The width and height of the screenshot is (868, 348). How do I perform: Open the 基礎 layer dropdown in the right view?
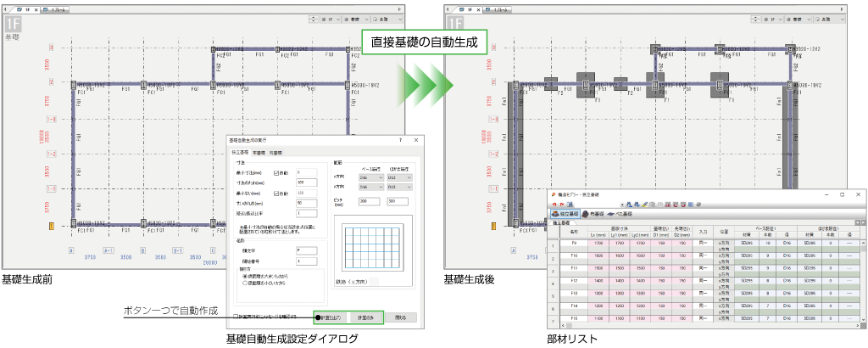pos(797,20)
